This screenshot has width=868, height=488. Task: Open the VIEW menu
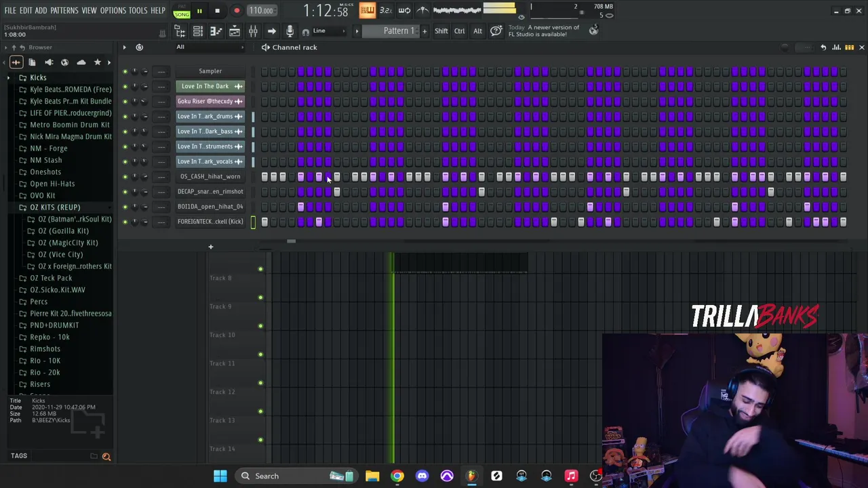pyautogui.click(x=89, y=11)
